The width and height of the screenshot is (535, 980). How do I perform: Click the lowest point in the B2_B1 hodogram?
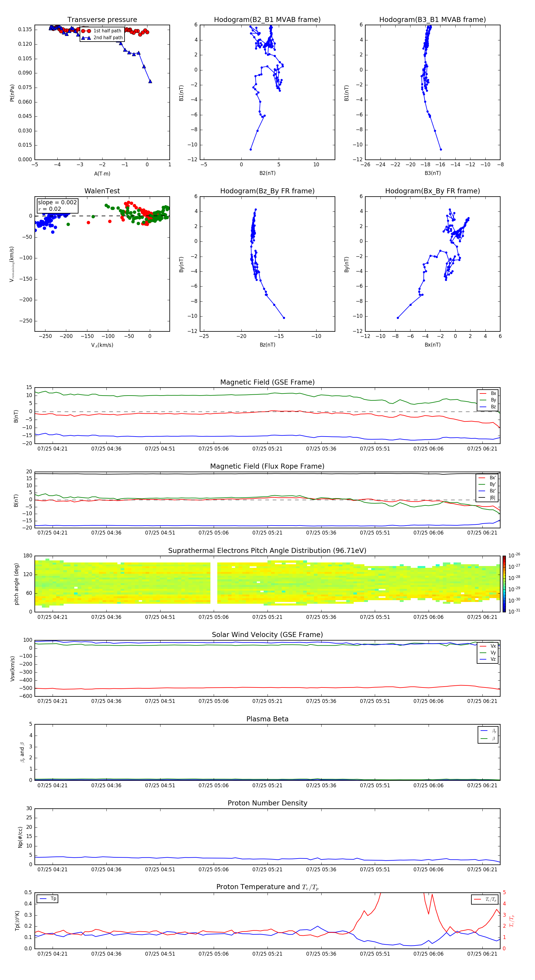click(251, 149)
